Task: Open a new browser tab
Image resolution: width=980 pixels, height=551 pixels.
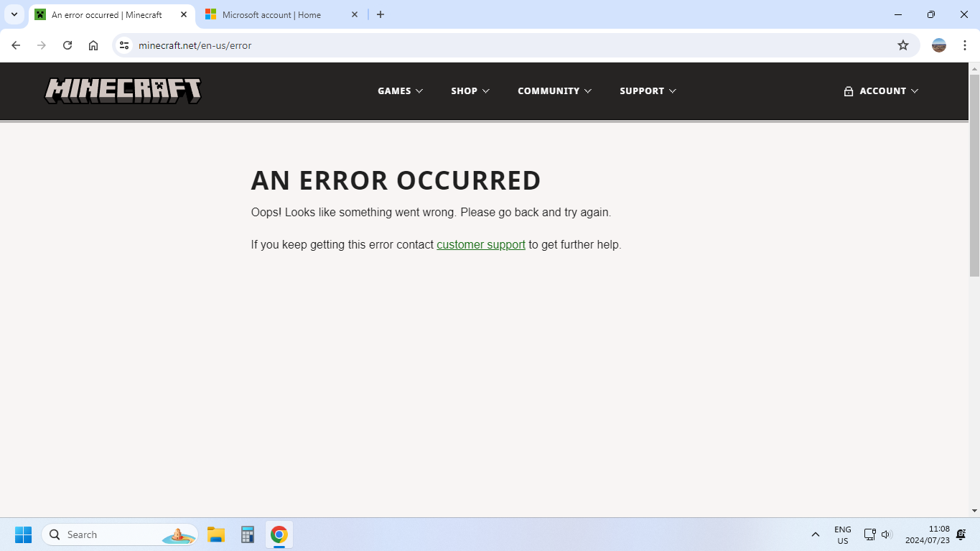Action: point(381,15)
